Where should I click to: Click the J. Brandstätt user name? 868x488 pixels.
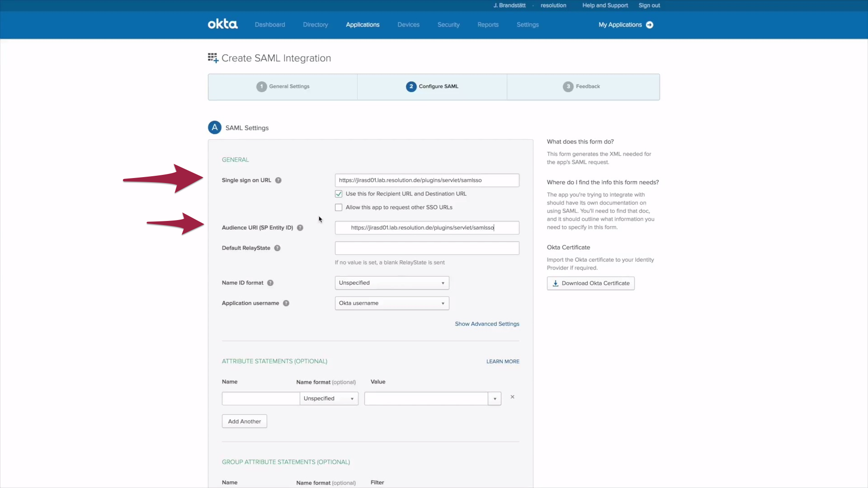click(509, 5)
